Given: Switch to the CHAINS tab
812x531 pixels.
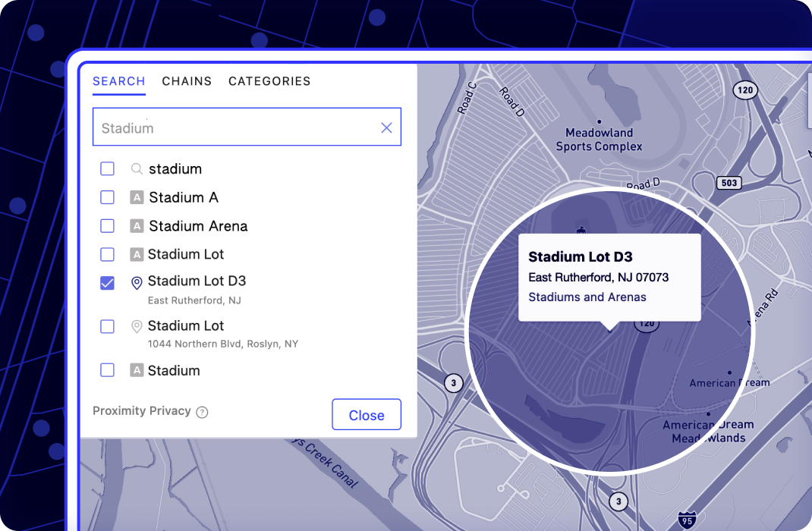Looking at the screenshot, I should pos(187,81).
